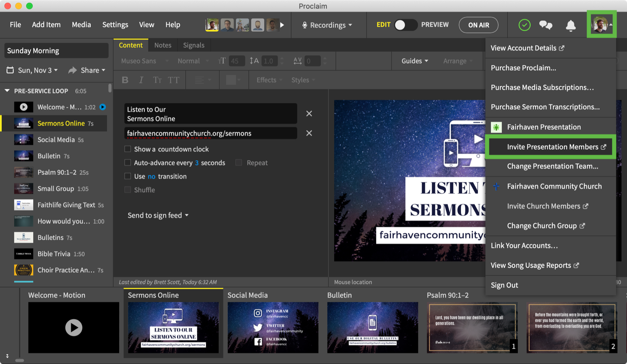Switch to the Signals tab
Image resolution: width=627 pixels, height=364 pixels.
194,45
